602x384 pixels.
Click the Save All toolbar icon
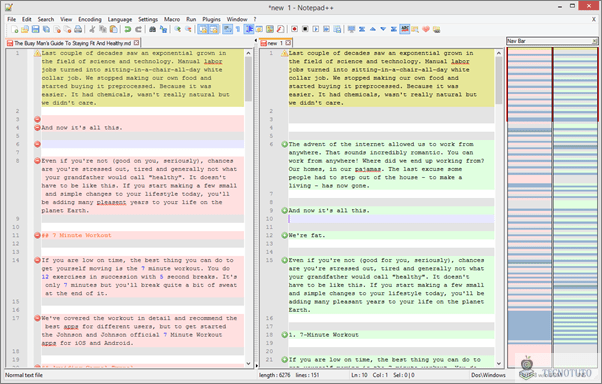tap(46, 29)
